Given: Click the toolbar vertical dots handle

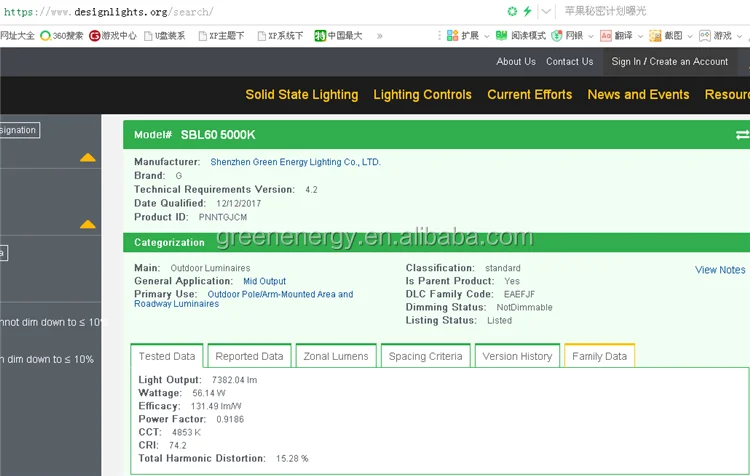Looking at the screenshot, I should [439, 36].
